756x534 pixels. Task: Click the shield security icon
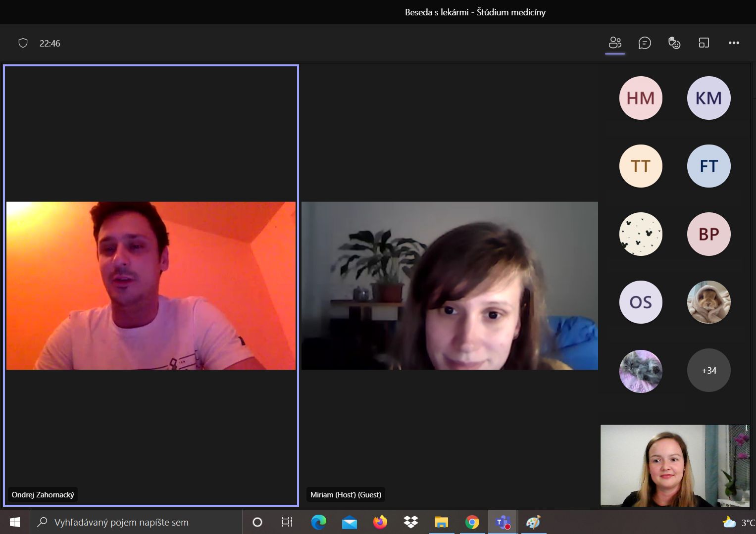pyautogui.click(x=23, y=43)
